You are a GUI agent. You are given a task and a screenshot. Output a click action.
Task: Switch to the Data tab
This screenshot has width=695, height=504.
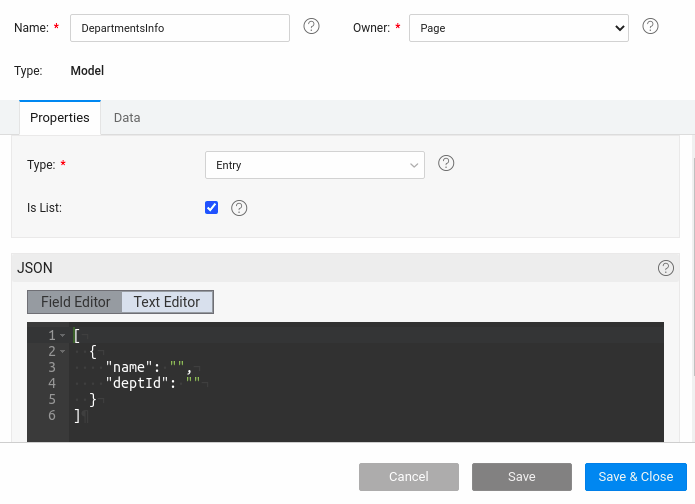[127, 118]
